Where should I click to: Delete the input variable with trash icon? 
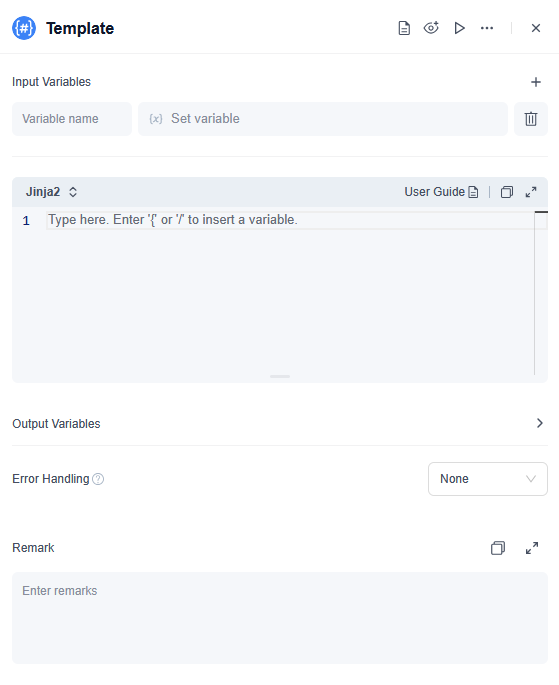tap(531, 119)
